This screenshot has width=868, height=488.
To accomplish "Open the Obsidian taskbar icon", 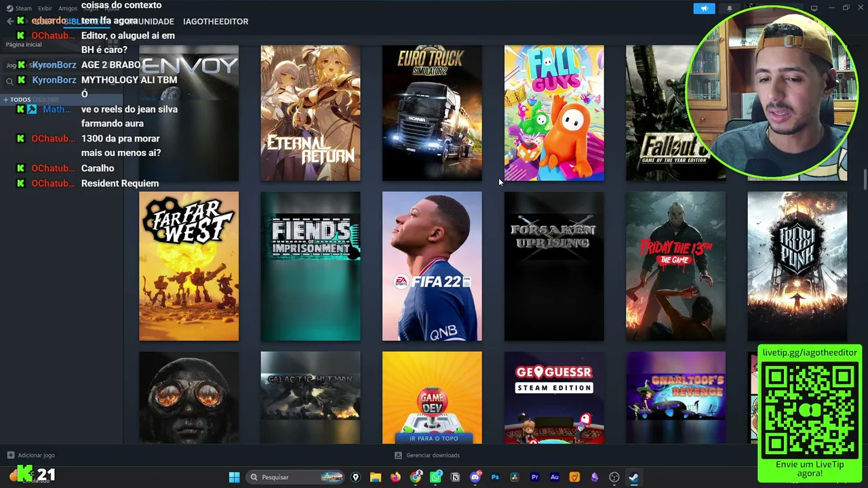I will pyautogui.click(x=594, y=477).
